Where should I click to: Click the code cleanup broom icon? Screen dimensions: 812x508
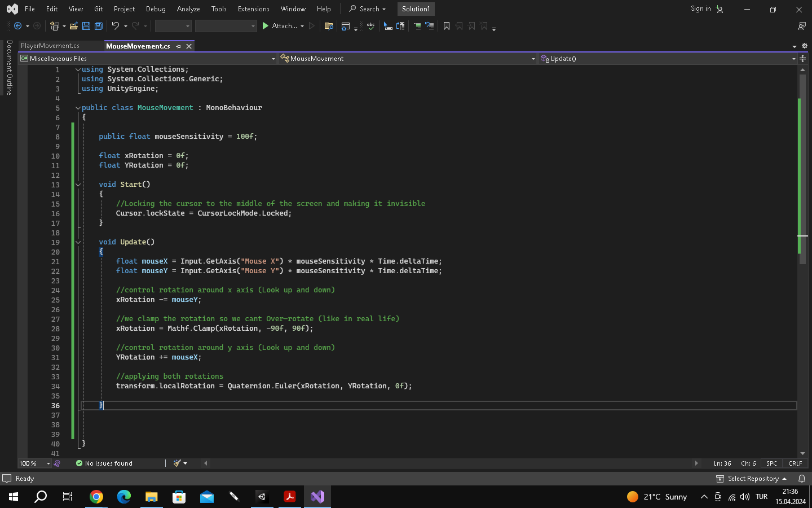[178, 463]
